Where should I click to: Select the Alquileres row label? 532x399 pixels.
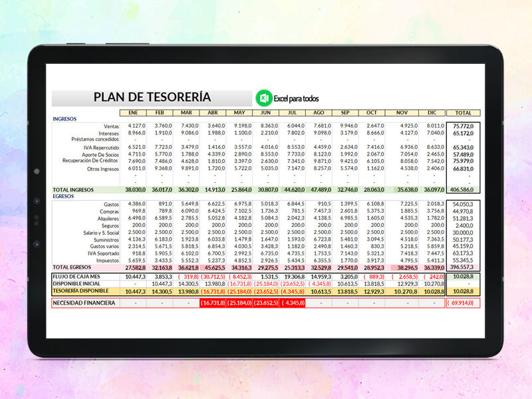[108, 219]
